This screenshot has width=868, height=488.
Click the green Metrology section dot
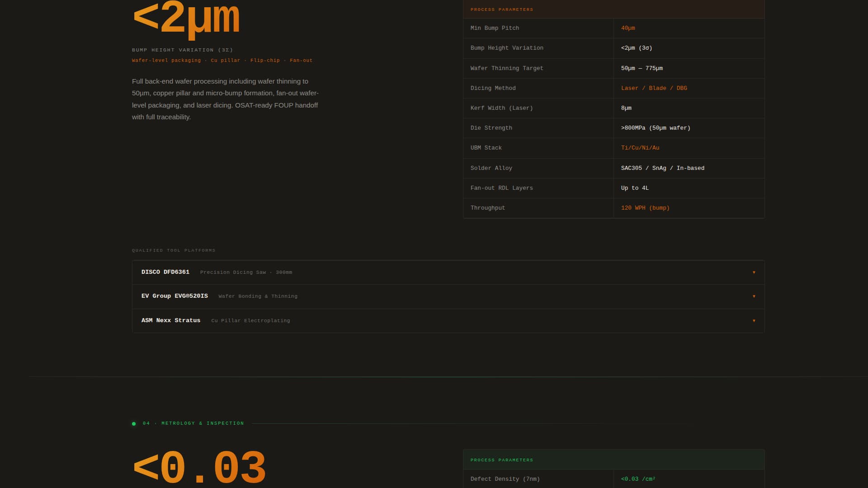[x=134, y=424]
